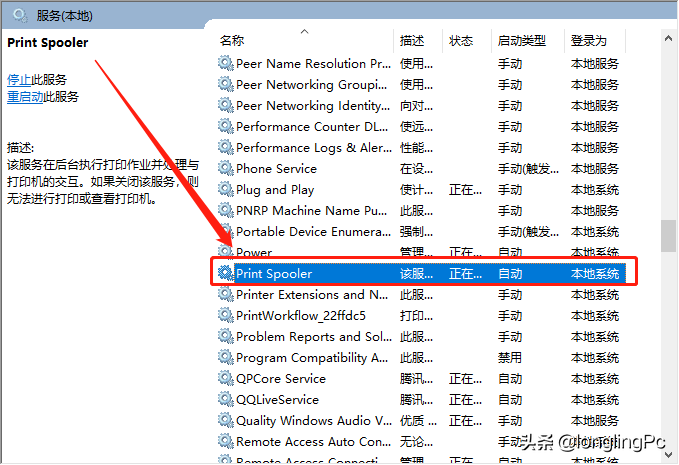
Task: Select the PNRP Machine Name Pu... service name
Action: coord(312,210)
